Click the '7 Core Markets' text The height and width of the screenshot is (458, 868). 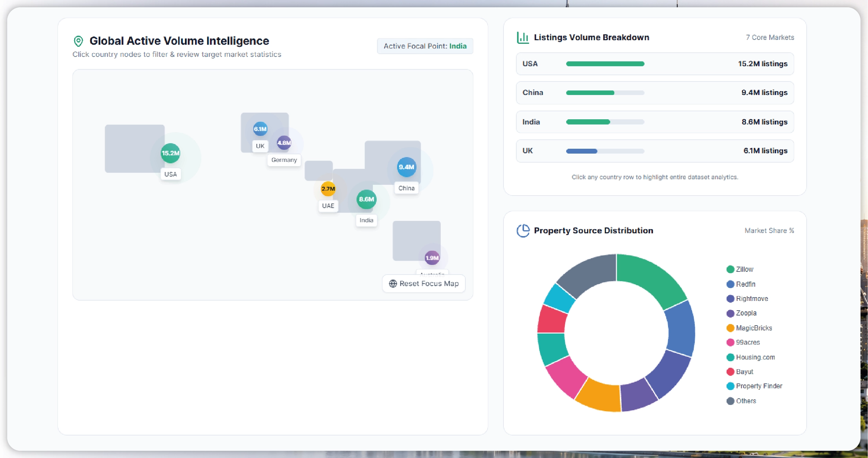(770, 37)
